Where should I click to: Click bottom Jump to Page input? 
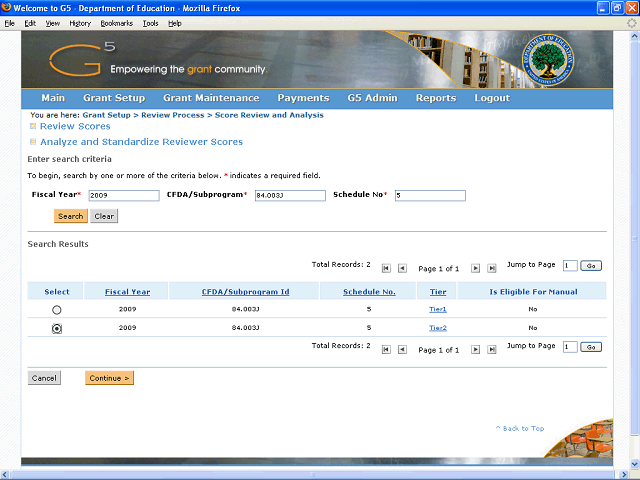click(x=570, y=347)
